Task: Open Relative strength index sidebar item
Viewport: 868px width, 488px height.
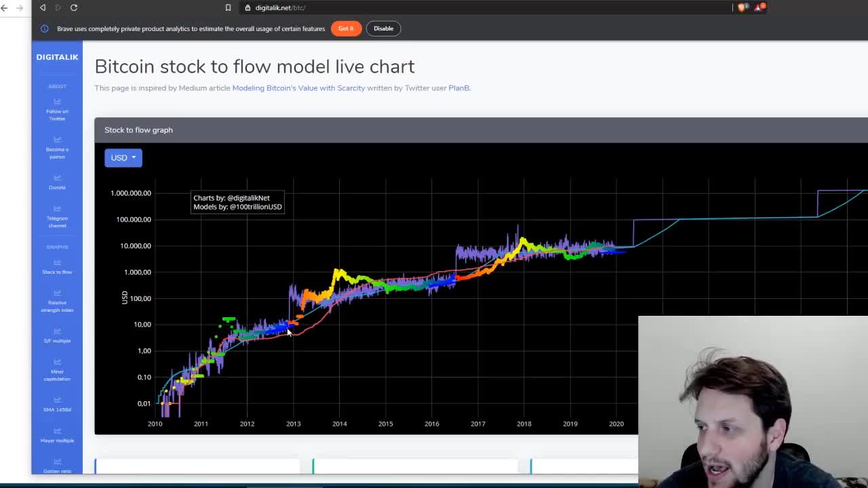Action: [x=57, y=302]
